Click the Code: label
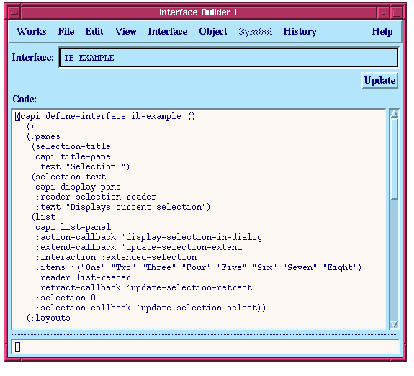Screen dimensions: 414x376 click(x=25, y=99)
